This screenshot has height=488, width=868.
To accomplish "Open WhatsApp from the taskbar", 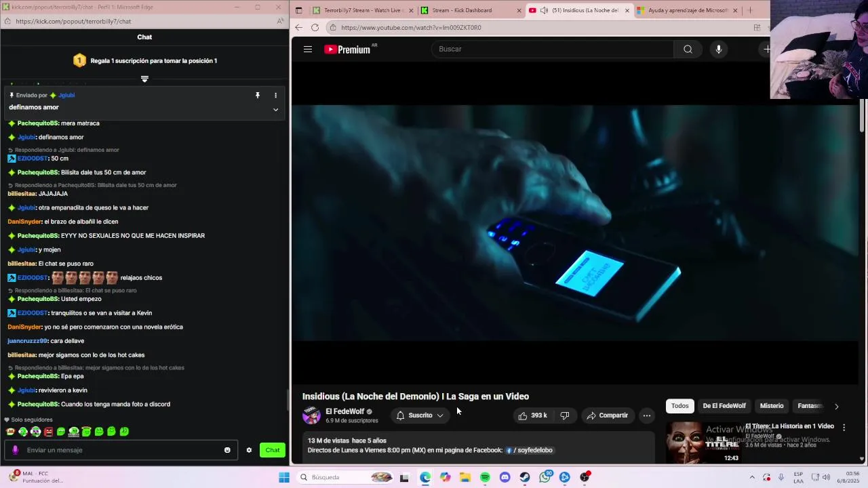I will pyautogui.click(x=545, y=477).
